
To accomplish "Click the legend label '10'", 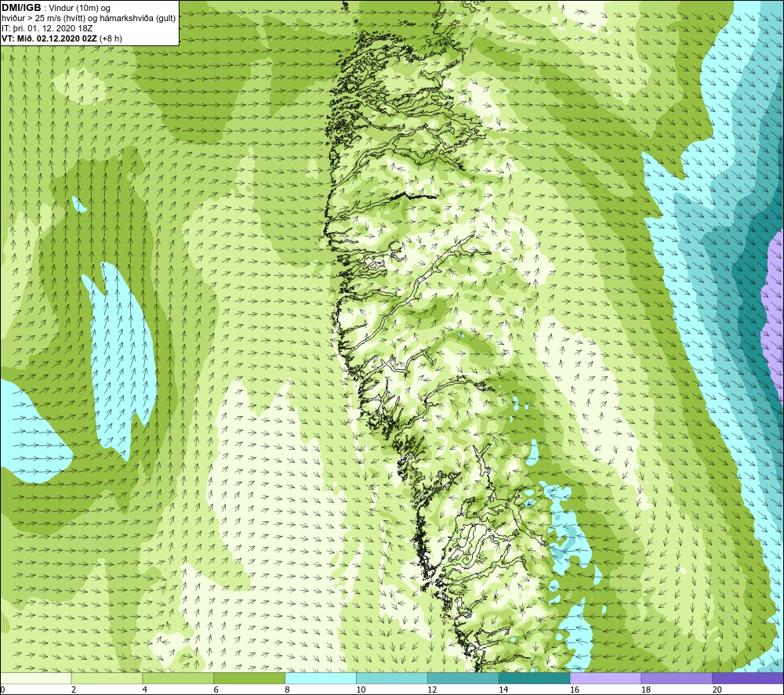I will (x=361, y=690).
